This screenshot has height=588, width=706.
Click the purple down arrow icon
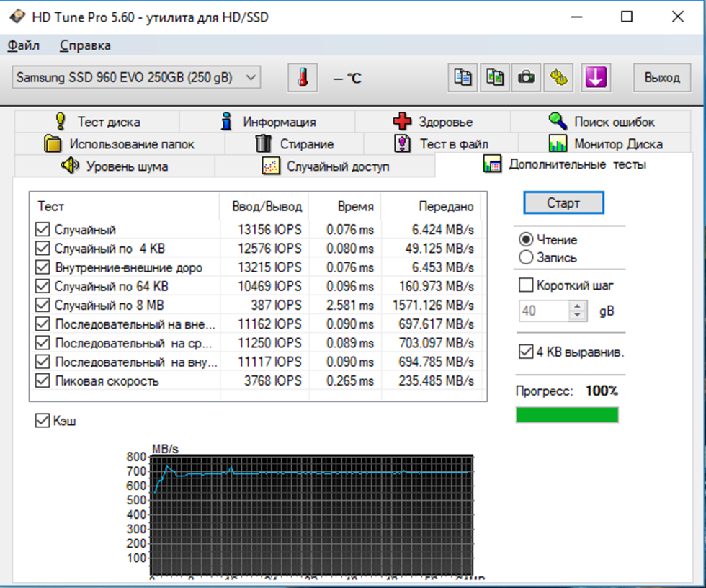[595, 78]
